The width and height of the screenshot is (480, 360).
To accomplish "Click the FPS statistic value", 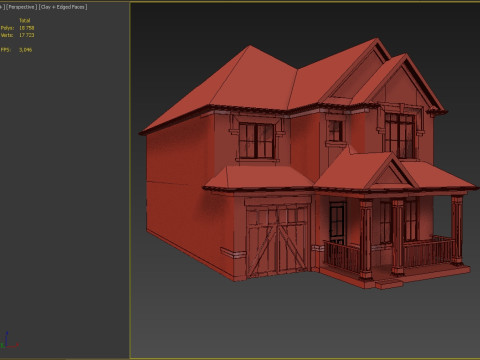I will [26, 50].
